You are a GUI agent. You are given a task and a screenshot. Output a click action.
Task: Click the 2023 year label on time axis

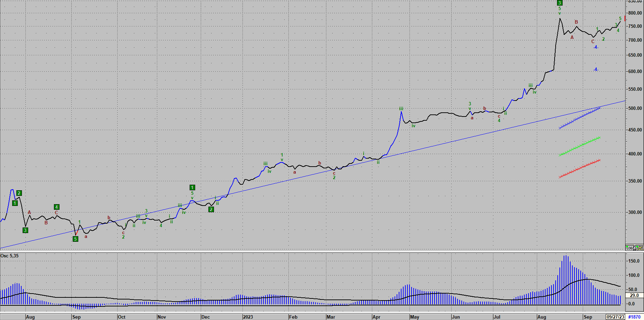(248, 317)
